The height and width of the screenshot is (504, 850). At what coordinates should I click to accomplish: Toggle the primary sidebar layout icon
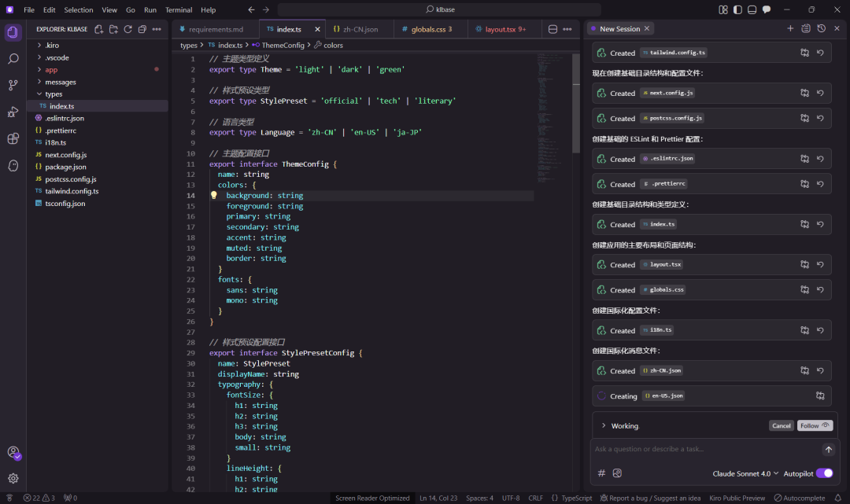point(737,9)
